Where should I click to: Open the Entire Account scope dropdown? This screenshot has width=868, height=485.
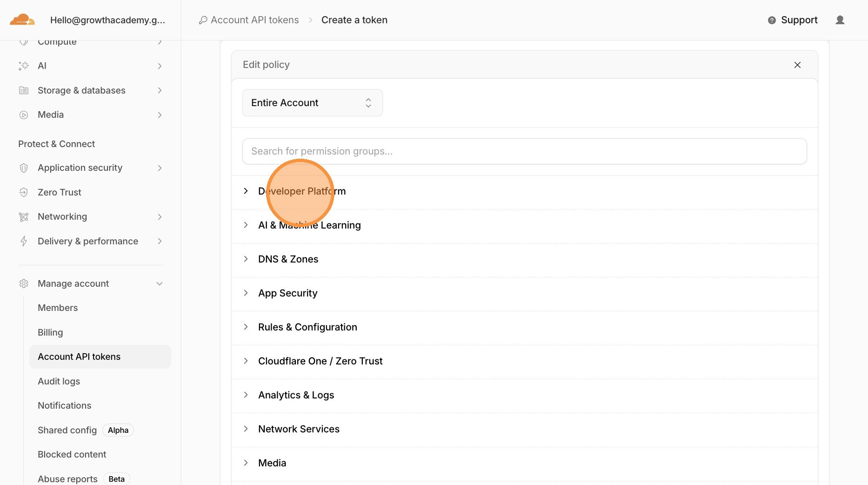(313, 103)
